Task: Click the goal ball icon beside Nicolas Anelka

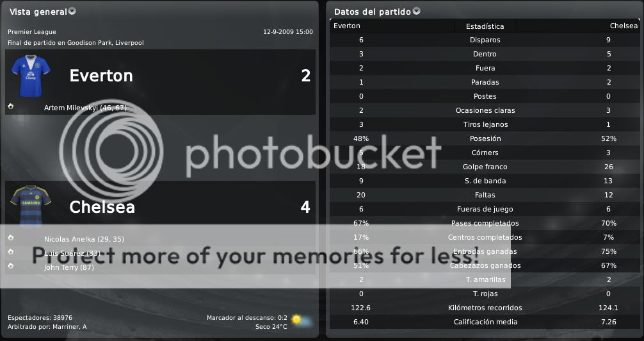Action: click(11, 238)
